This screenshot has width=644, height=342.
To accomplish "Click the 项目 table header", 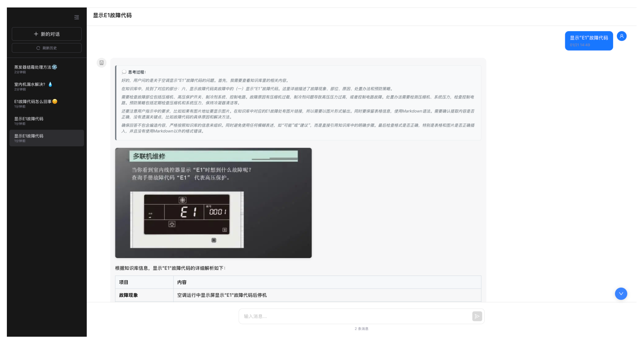I will (144, 282).
